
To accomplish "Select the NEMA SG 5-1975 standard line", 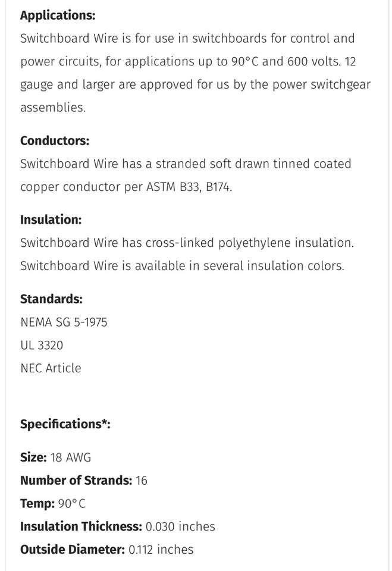I will pos(64,322).
